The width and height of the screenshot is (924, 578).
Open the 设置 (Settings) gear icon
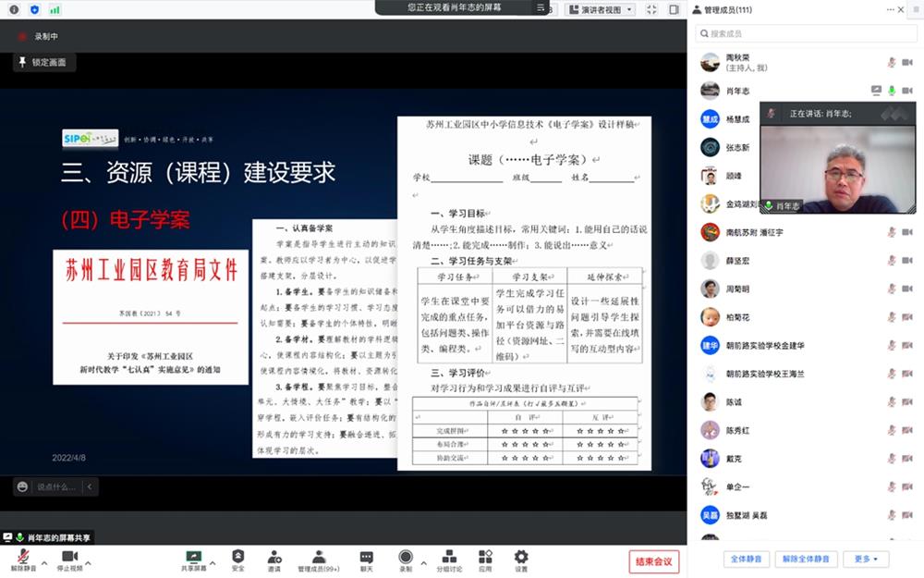pos(521,559)
